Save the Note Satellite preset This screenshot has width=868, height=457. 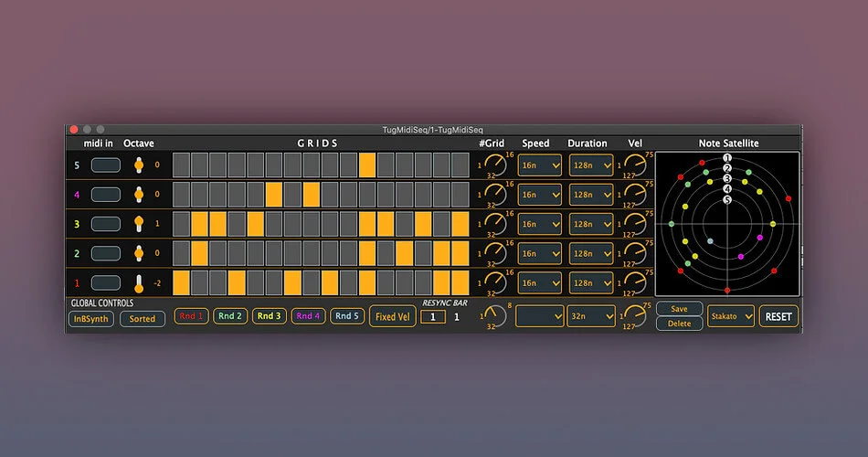coord(679,309)
